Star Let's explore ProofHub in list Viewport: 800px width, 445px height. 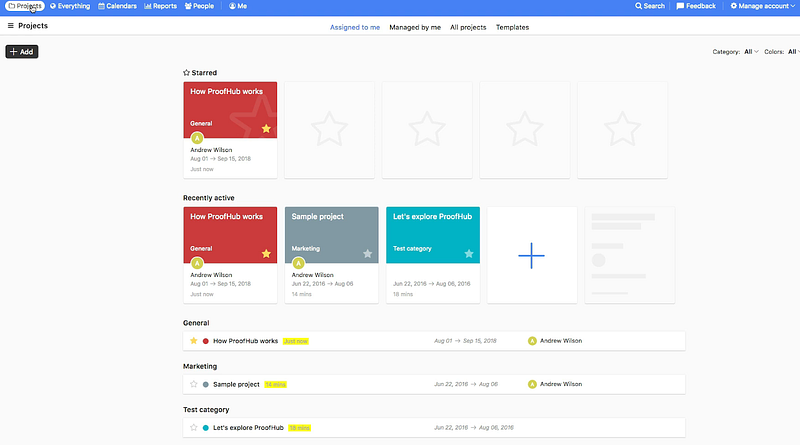[193, 428]
